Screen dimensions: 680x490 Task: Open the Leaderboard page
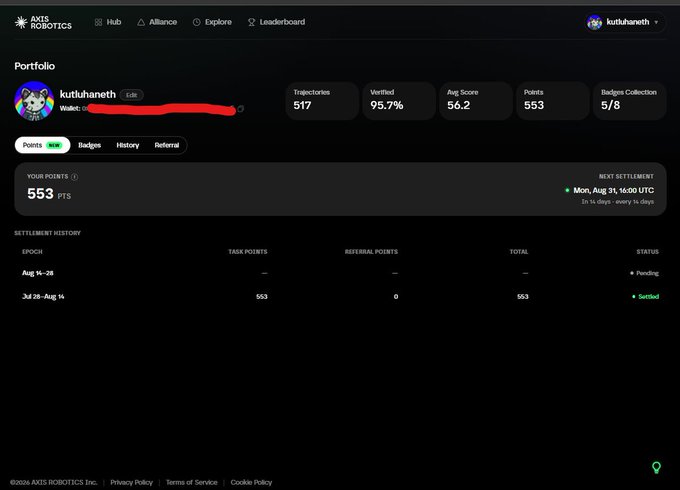276,22
